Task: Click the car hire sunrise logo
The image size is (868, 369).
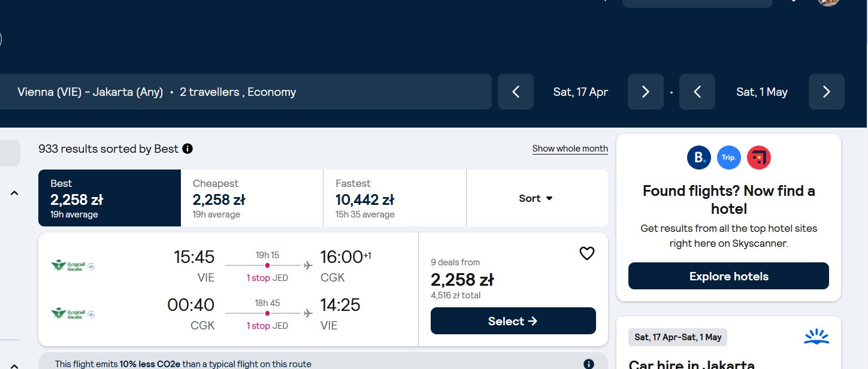Action: pyautogui.click(x=816, y=337)
